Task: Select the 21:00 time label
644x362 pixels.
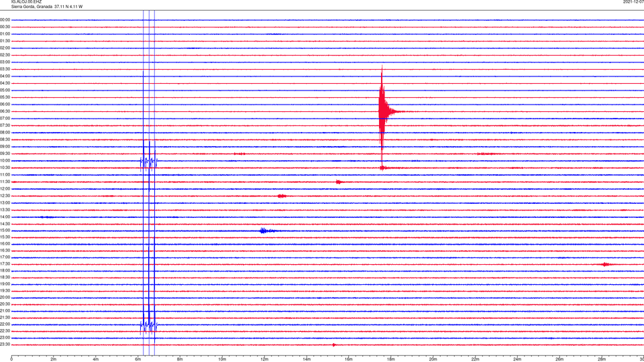Action: click(5, 311)
